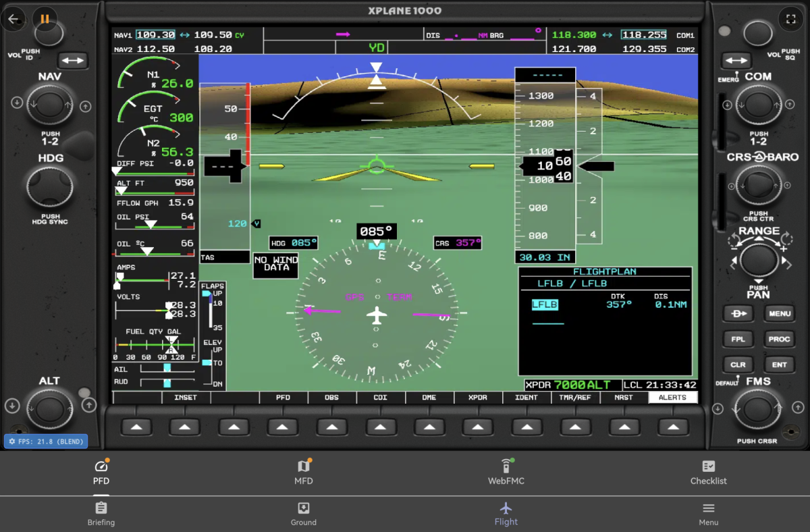Toggle fullscreen with the expand icon
This screenshot has height=532, width=810.
[x=791, y=19]
